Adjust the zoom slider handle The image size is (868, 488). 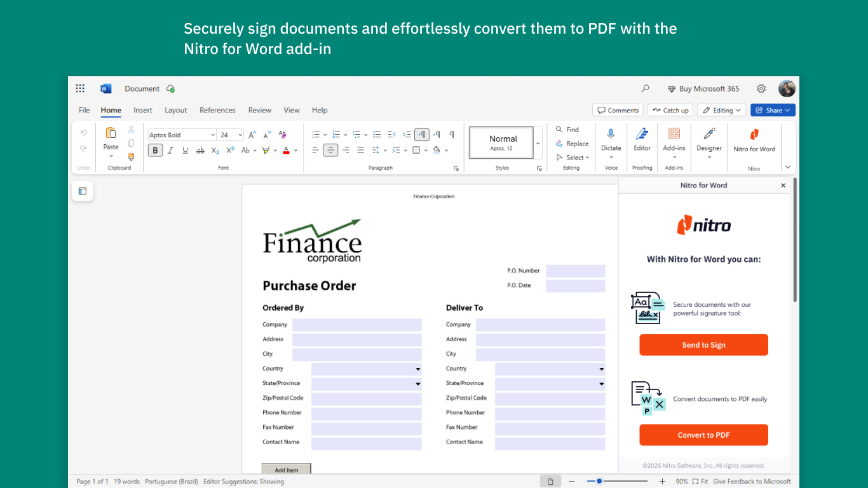tap(599, 482)
